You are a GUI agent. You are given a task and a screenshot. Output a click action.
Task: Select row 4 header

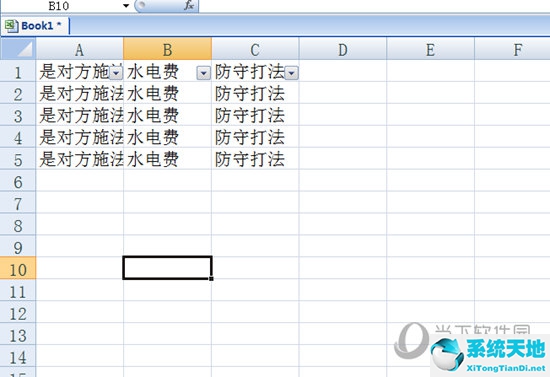tap(18, 137)
